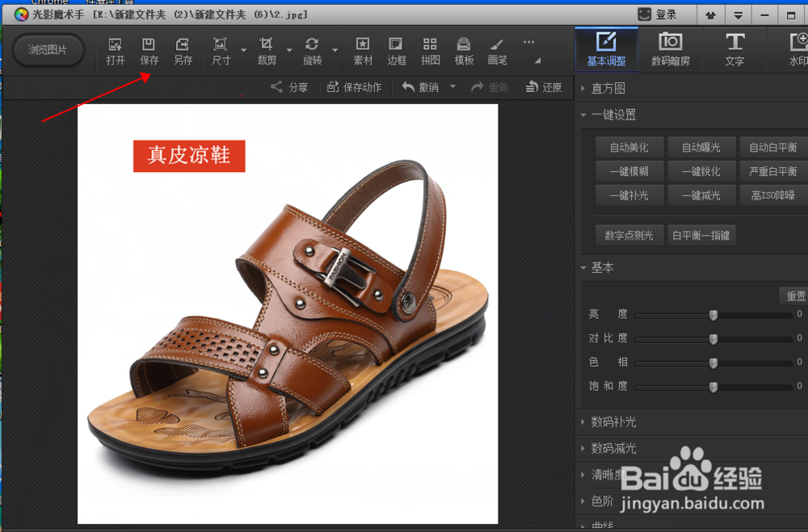Screen dimensions: 808x532
Task: Click the 分享 share icon
Action: coord(289,87)
